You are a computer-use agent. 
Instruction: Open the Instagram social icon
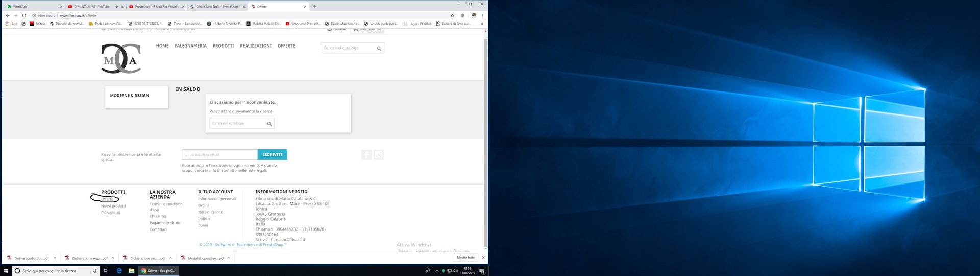[x=379, y=155]
